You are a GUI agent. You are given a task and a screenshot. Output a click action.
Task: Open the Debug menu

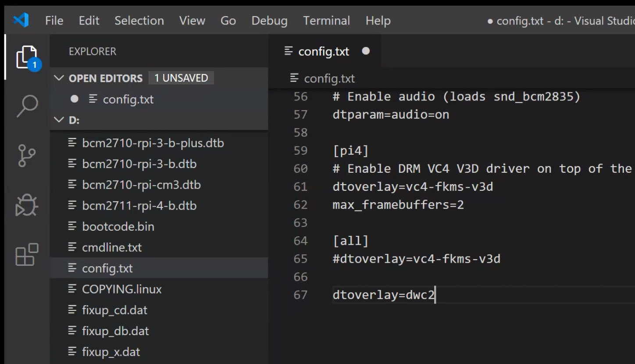[x=269, y=20]
